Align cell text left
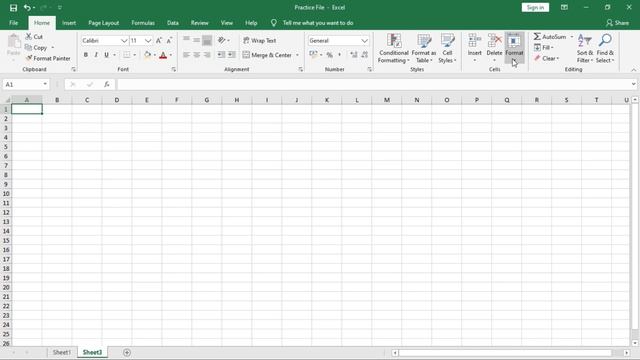This screenshot has width=640, height=360. point(187,55)
